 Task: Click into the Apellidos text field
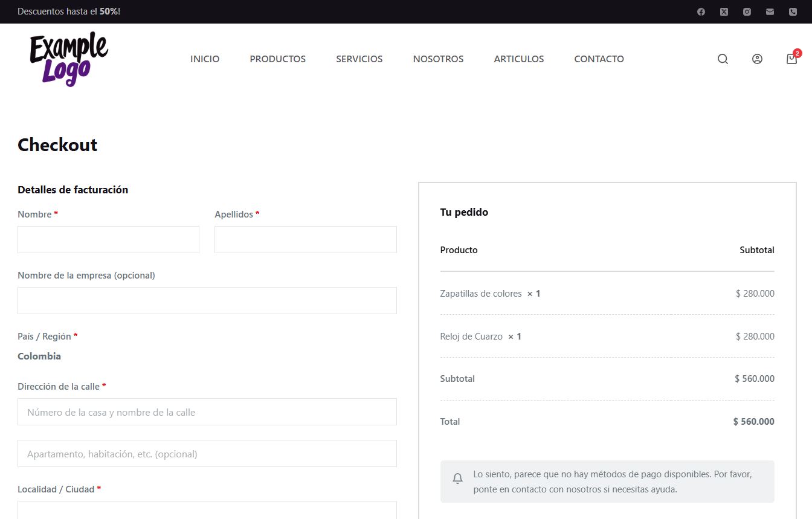tap(305, 239)
